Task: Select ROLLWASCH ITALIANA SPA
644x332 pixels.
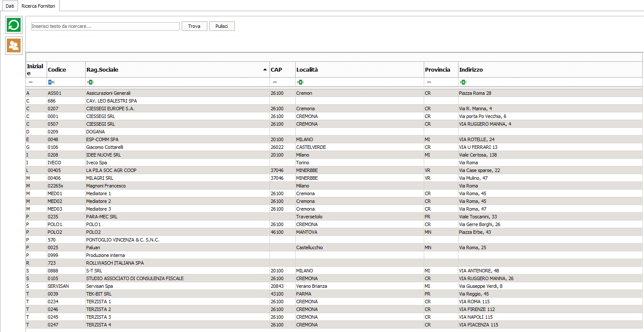Action: click(x=334, y=263)
